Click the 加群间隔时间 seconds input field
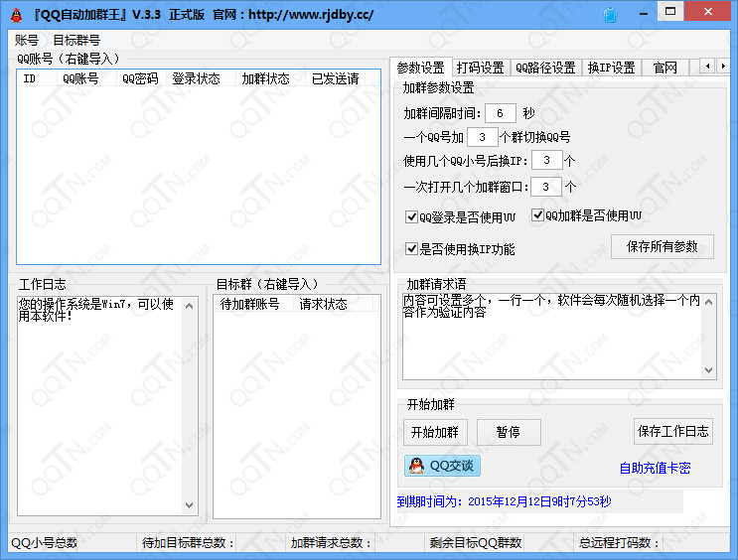The width and height of the screenshot is (738, 560). click(x=500, y=113)
